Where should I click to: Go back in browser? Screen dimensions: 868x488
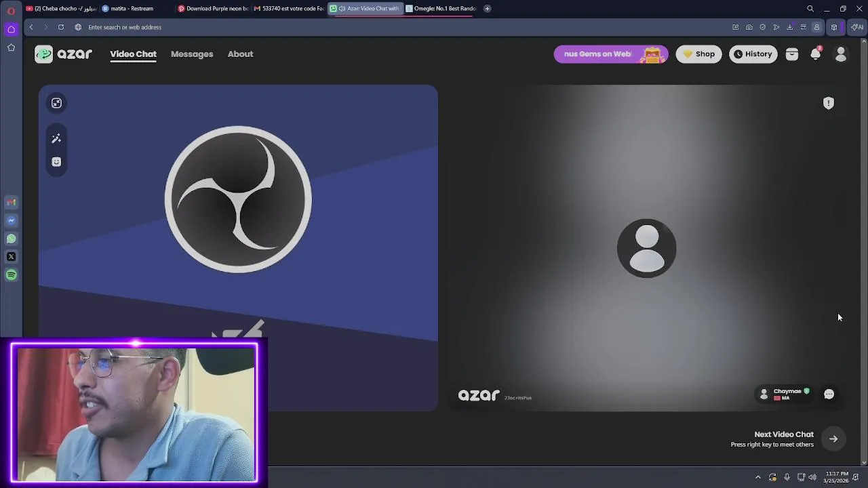(31, 27)
